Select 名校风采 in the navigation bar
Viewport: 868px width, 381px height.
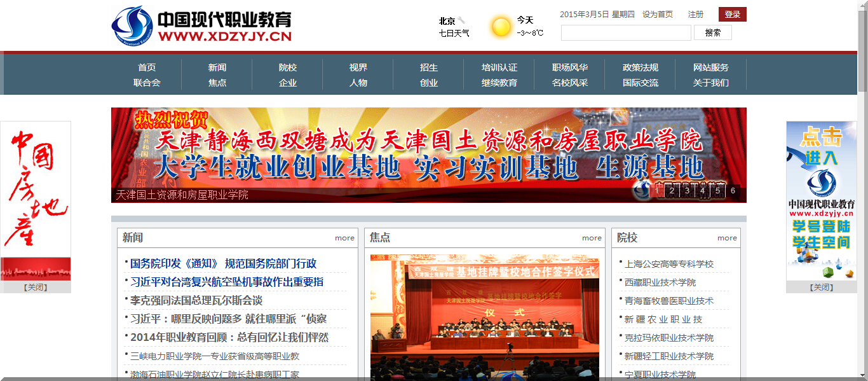[x=569, y=83]
